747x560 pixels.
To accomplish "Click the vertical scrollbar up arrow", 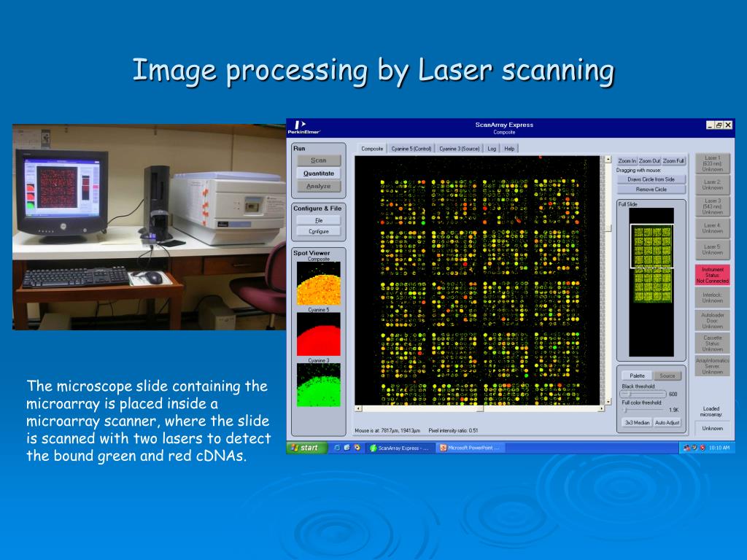I will tap(608, 160).
